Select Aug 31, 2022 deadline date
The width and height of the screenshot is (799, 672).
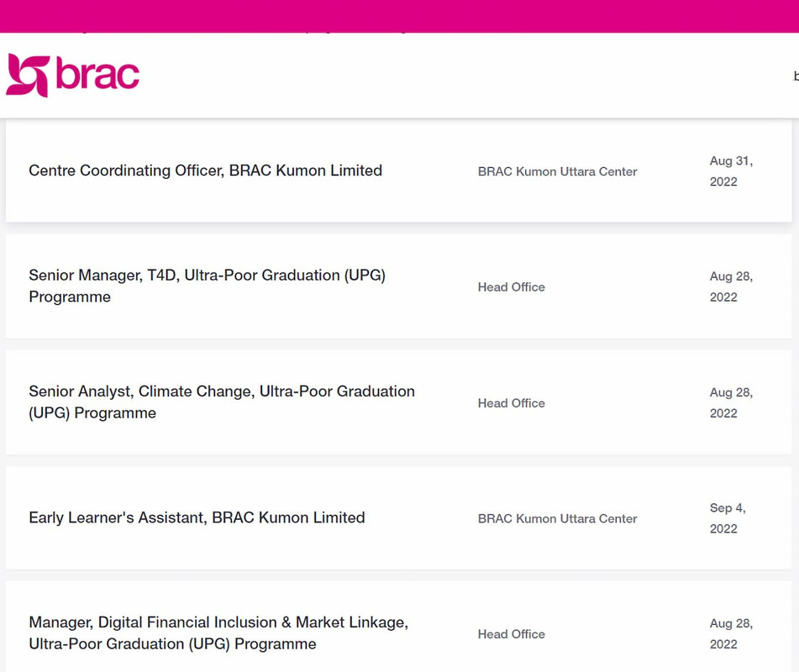point(731,171)
